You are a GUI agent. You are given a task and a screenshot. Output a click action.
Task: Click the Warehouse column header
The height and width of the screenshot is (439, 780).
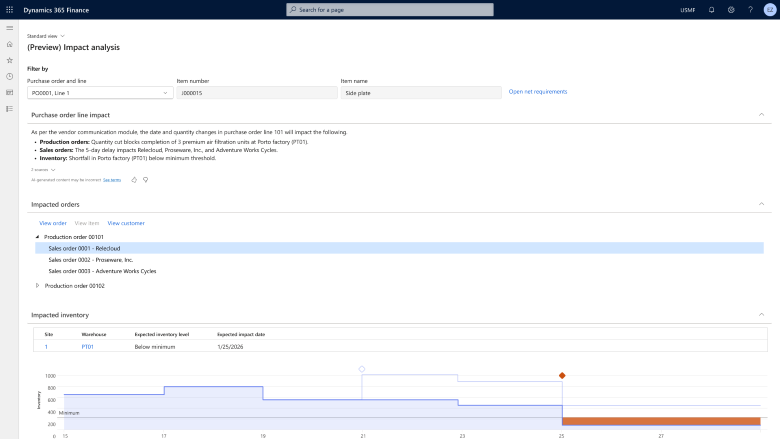coord(94,335)
